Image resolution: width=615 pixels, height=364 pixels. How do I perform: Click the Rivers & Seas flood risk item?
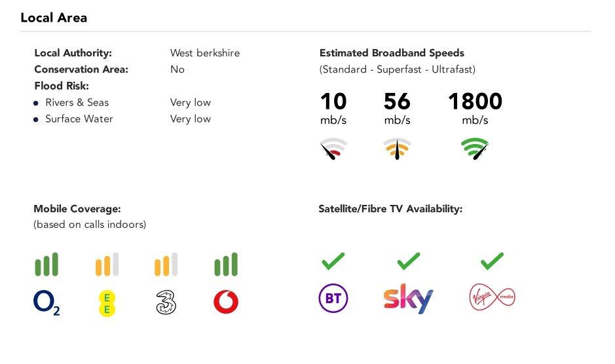(77, 102)
